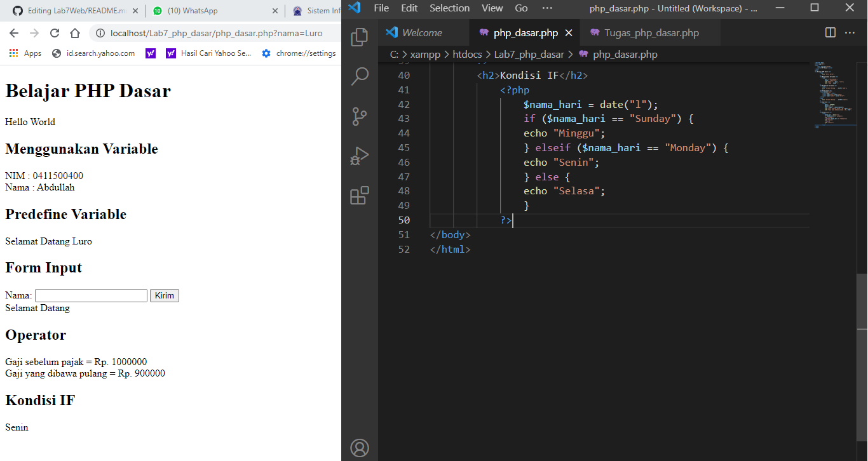Open the View menu in VS Code
868x461 pixels.
(x=492, y=8)
